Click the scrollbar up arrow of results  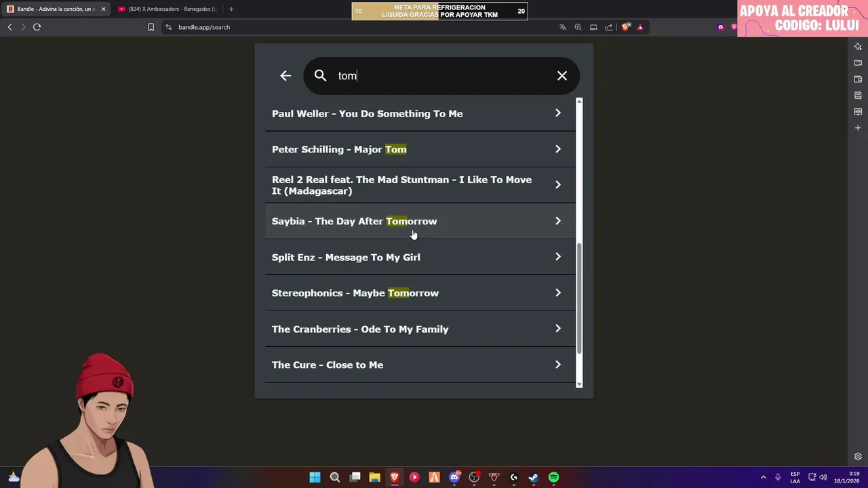tap(579, 101)
